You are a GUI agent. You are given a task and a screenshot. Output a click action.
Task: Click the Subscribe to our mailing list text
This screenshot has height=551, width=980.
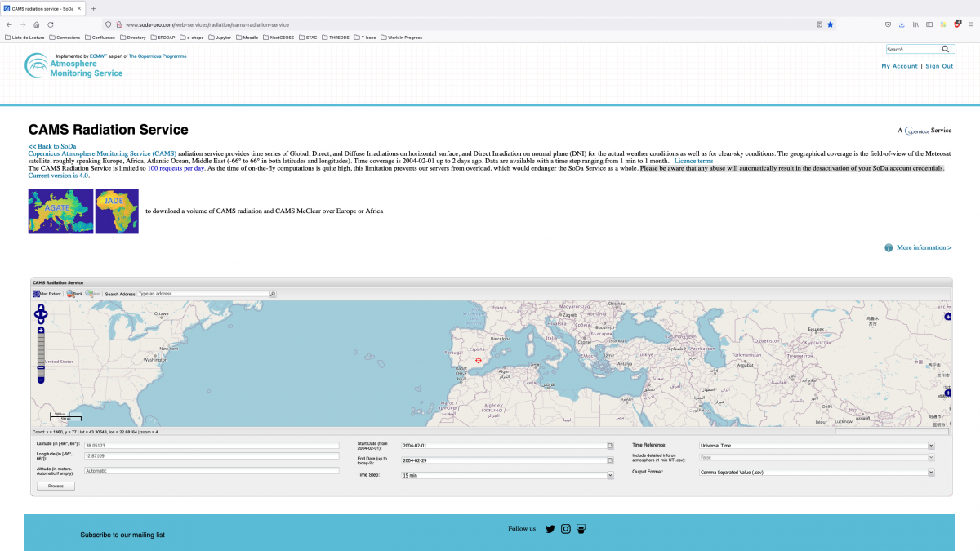[122, 535]
